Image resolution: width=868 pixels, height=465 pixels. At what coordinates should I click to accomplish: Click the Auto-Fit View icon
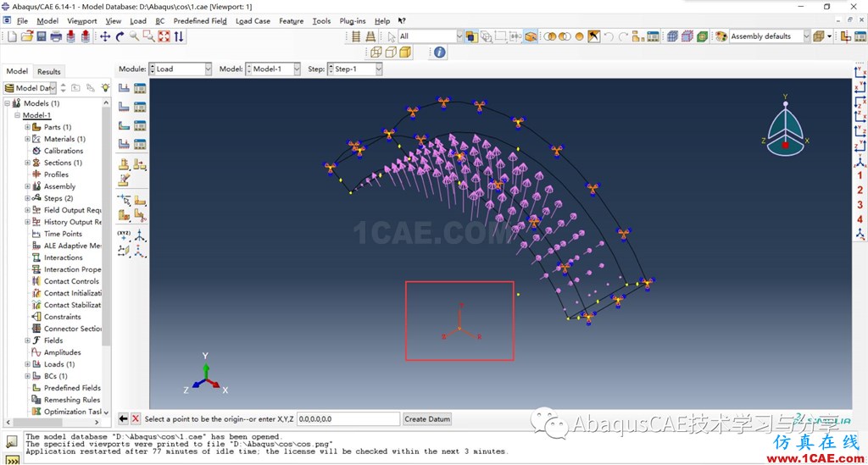(164, 36)
